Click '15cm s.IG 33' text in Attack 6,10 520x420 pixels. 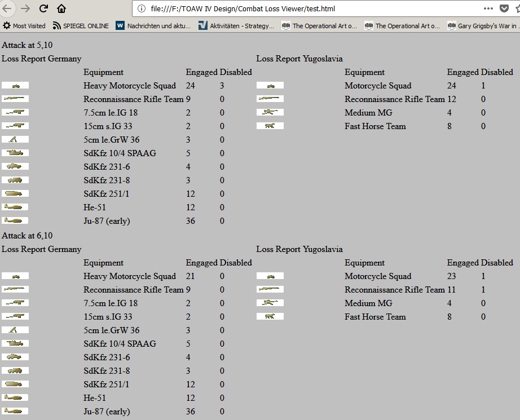pos(108,317)
